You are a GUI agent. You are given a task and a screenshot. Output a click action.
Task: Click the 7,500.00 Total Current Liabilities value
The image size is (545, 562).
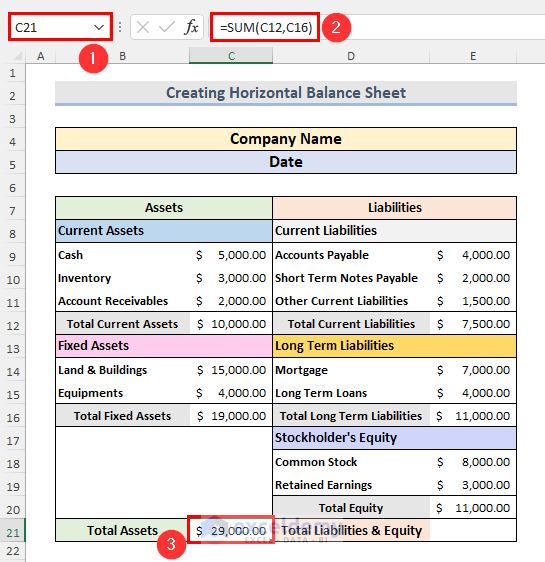point(473,324)
